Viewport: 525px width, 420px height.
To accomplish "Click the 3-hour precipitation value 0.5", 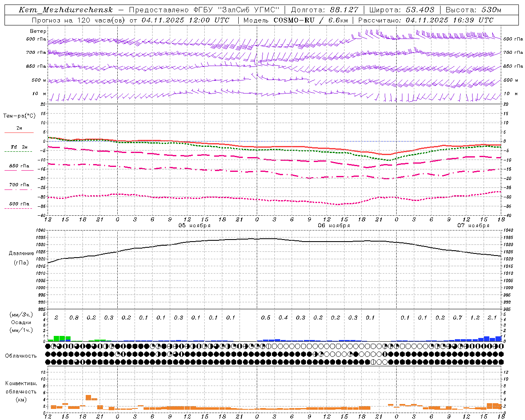I will [266, 318].
